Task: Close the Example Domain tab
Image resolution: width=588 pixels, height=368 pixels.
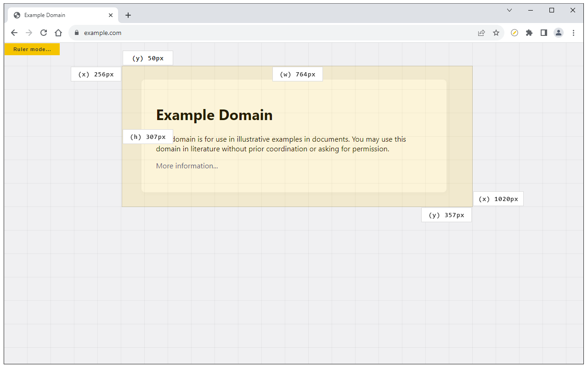Action: 111,15
